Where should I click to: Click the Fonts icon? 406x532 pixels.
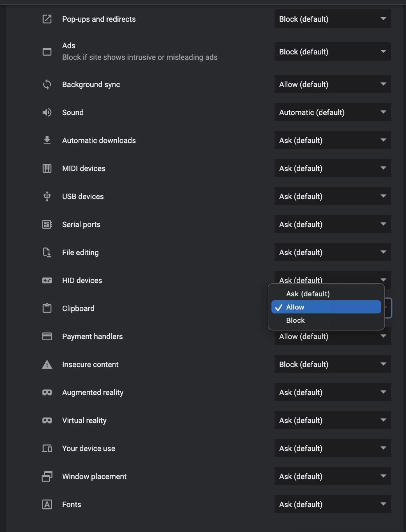pyautogui.click(x=47, y=504)
